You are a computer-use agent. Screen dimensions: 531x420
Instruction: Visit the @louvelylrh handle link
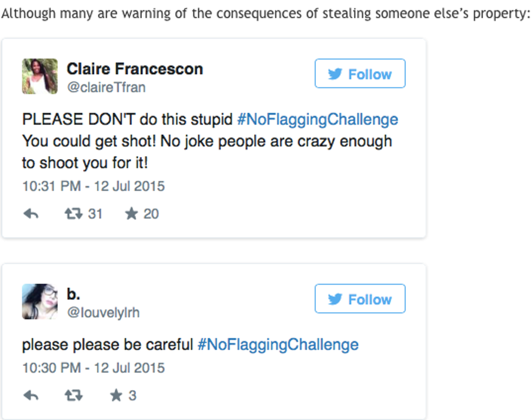click(x=103, y=312)
